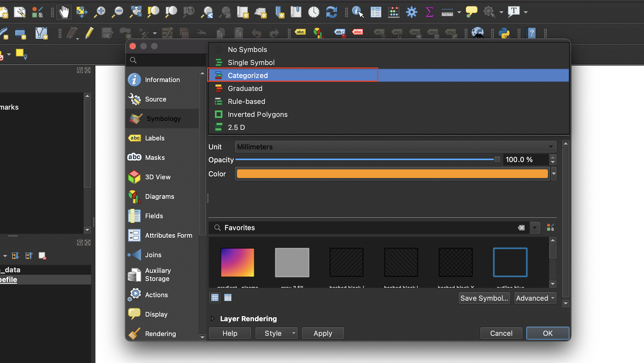The image size is (644, 363).
Task: Click the Statistical Summary sigma icon
Action: click(x=429, y=12)
